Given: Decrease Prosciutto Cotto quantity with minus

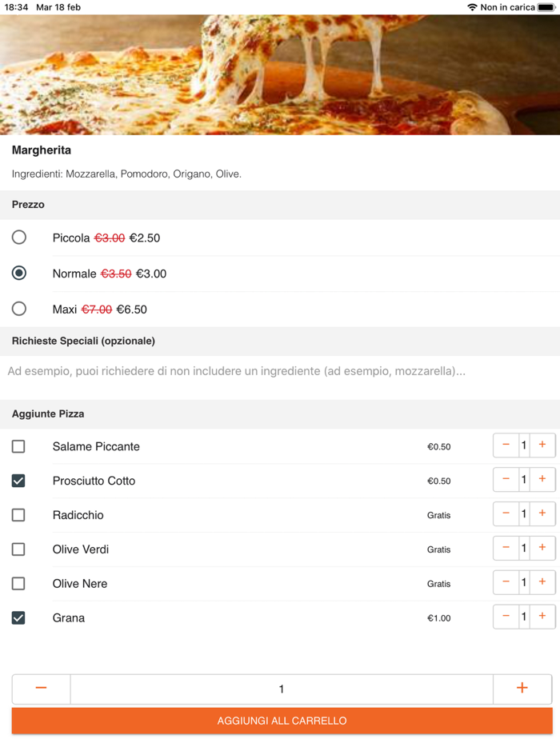Looking at the screenshot, I should point(506,480).
